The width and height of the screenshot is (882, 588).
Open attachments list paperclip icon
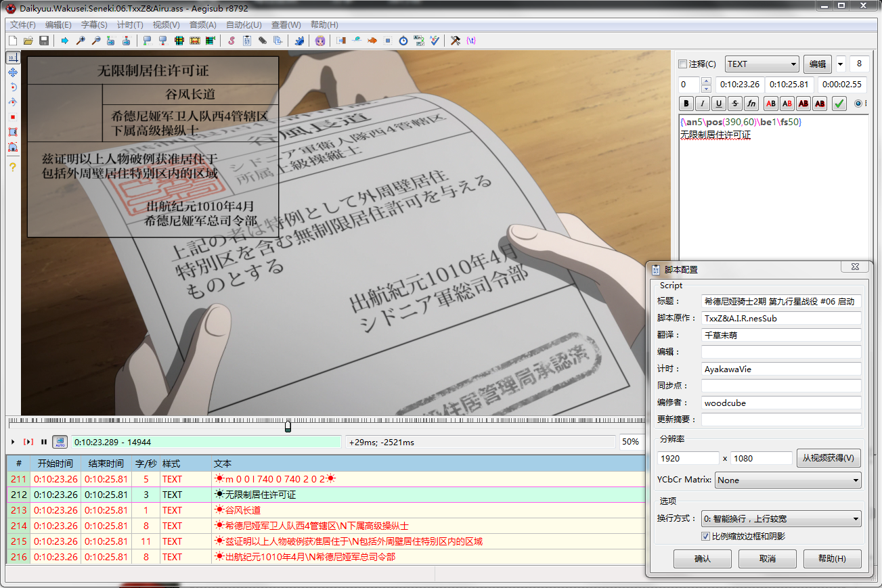pyautogui.click(x=263, y=41)
